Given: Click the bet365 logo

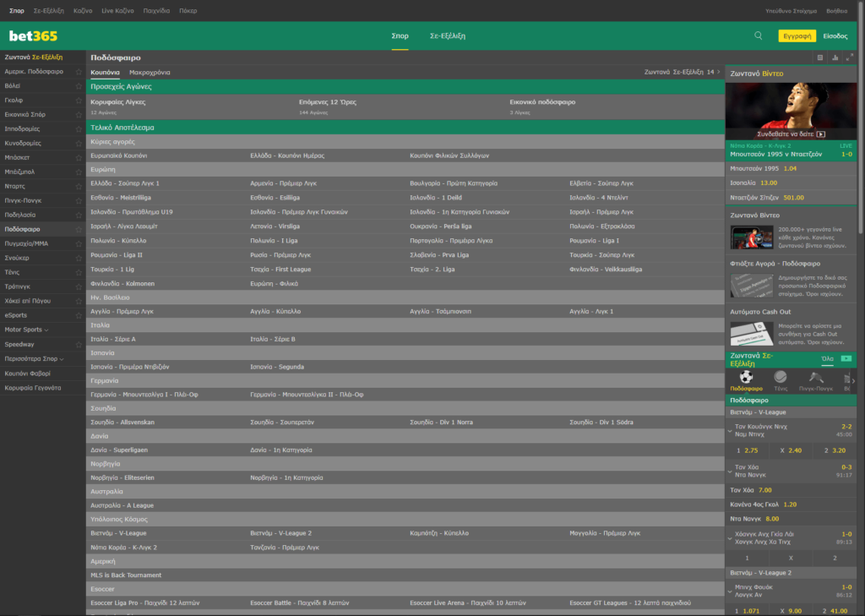Looking at the screenshot, I should pyautogui.click(x=33, y=35).
